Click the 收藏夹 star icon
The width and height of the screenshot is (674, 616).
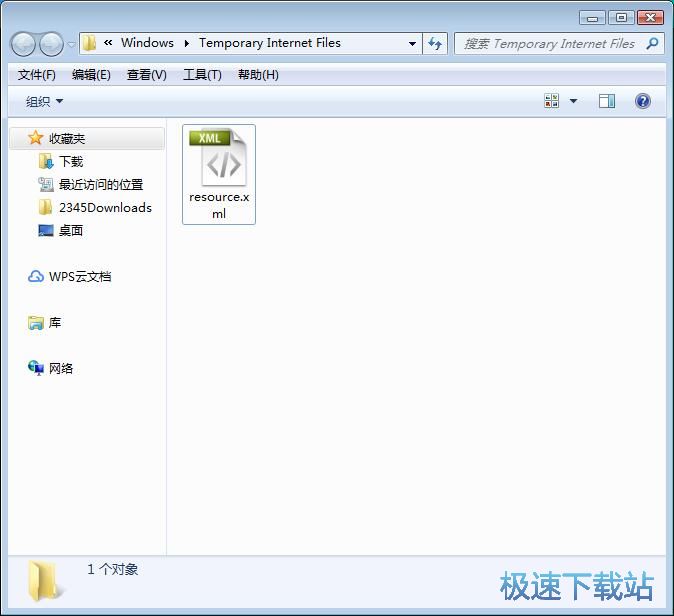[35, 138]
